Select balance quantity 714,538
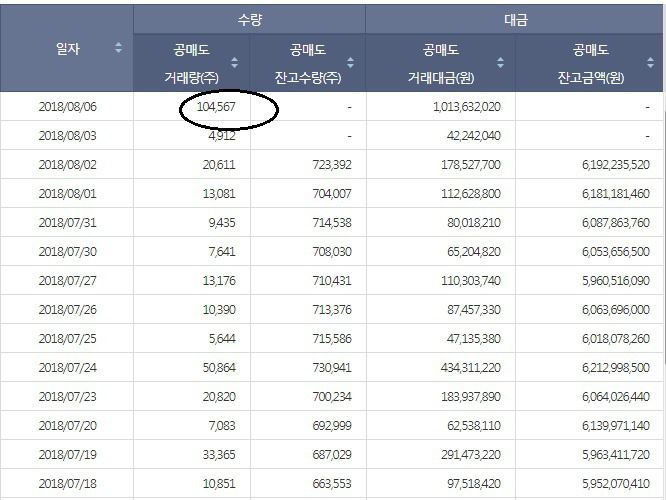Viewport: 666px width, 500px height. (x=332, y=223)
